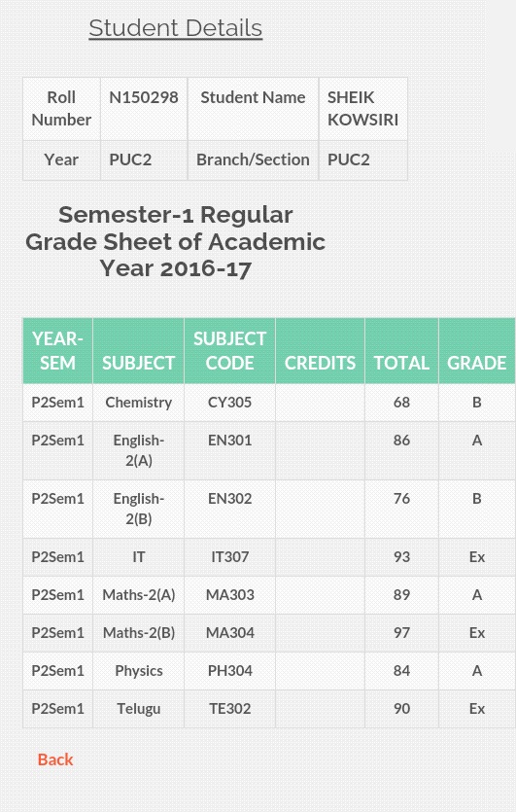Click the YEAR-SEM column header
516x812 pixels.
(x=57, y=351)
